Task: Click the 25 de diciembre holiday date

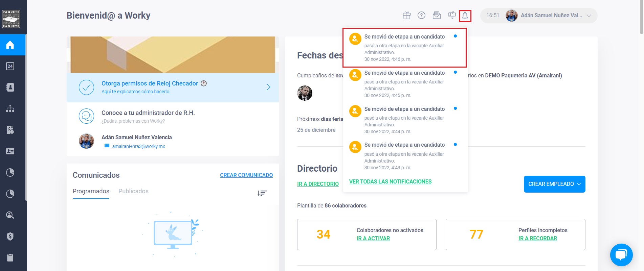Action: [316, 130]
